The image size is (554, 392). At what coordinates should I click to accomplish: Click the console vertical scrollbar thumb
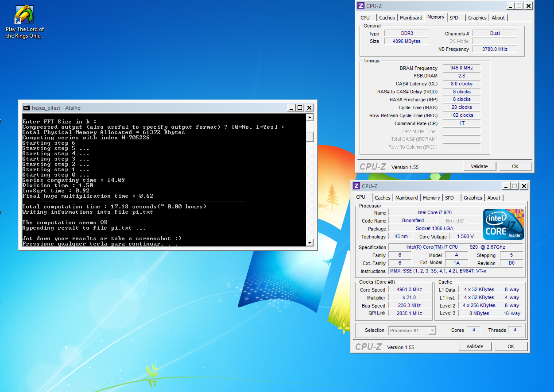pyautogui.click(x=310, y=137)
